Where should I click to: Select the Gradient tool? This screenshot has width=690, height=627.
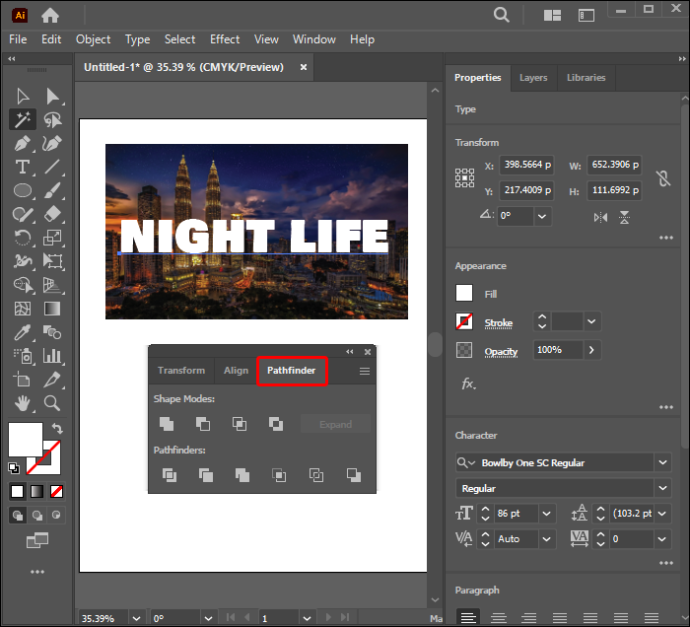click(x=52, y=309)
